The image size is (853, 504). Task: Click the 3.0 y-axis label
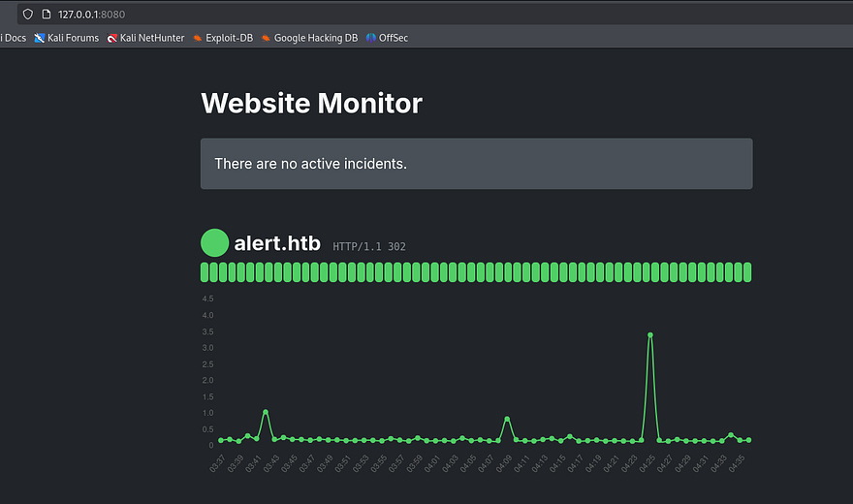[x=207, y=347]
